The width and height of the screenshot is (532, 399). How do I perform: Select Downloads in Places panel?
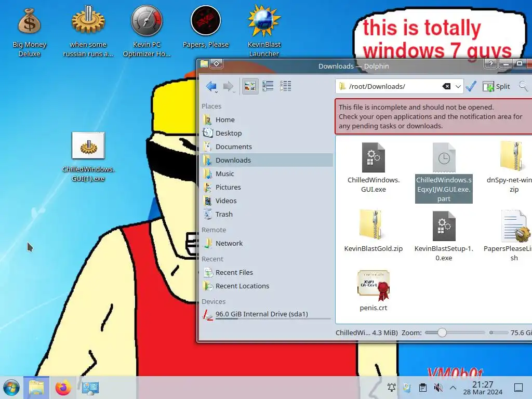pyautogui.click(x=266, y=160)
